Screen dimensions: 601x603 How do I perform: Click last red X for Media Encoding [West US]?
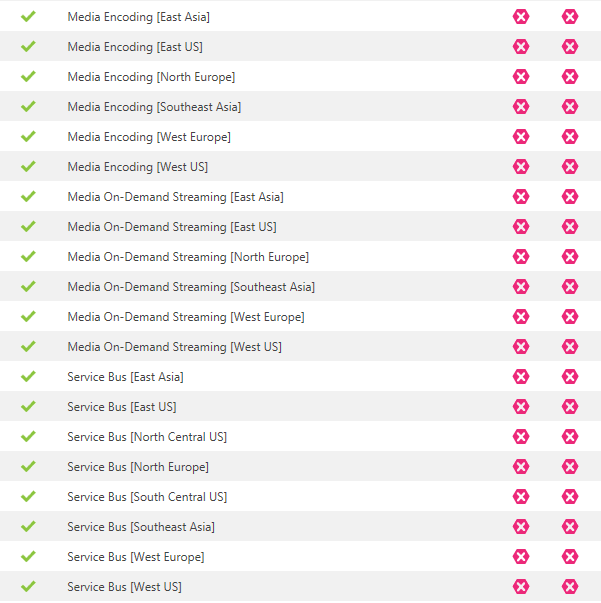570,167
